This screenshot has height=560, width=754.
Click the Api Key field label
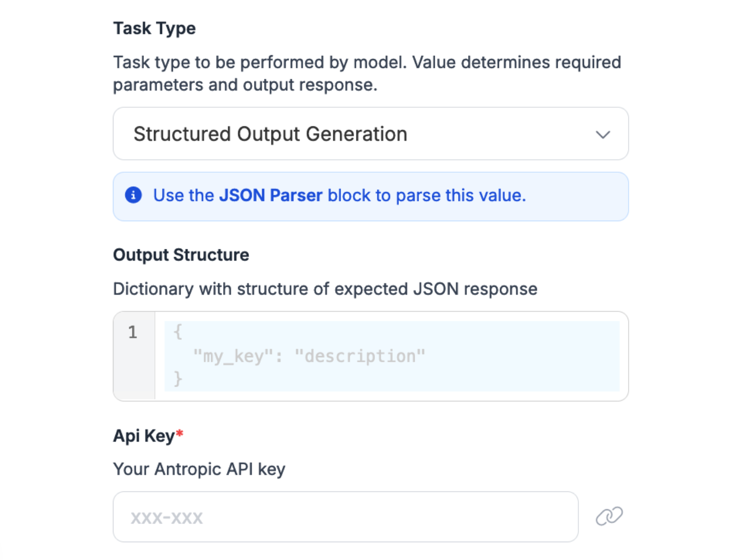[144, 436]
